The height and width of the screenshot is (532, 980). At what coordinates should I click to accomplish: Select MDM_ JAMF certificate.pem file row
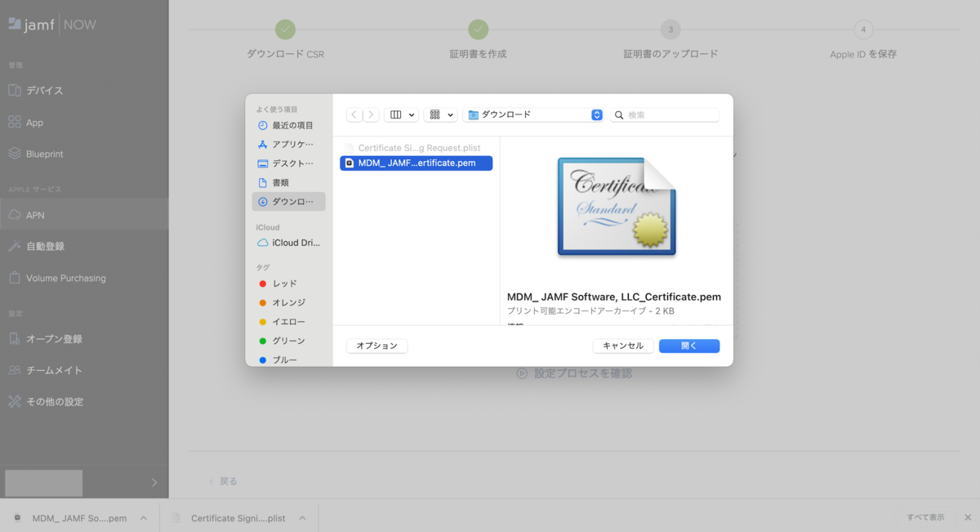(x=416, y=163)
